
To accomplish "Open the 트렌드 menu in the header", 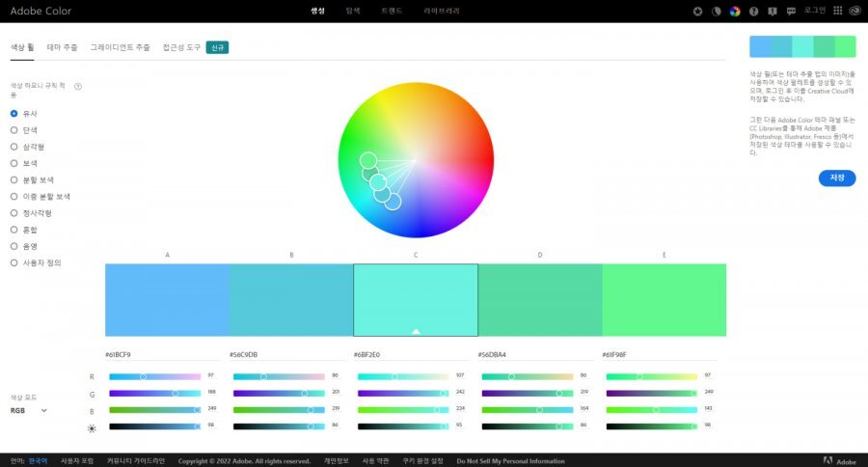I will 392,11.
